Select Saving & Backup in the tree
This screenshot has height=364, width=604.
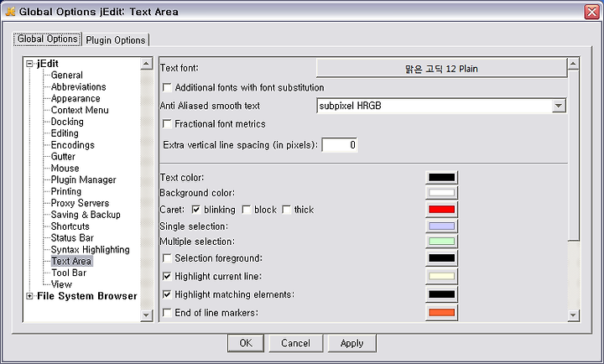[x=86, y=215]
